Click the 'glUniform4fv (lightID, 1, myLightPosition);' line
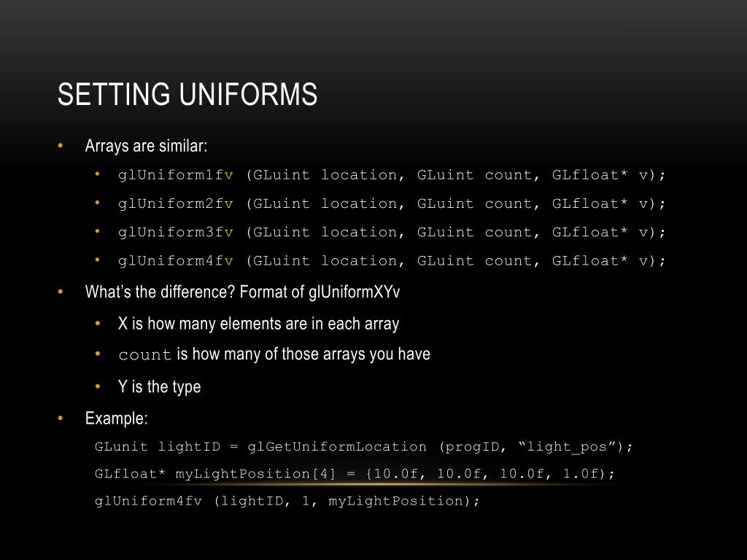The height and width of the screenshot is (560, 747). tap(287, 501)
